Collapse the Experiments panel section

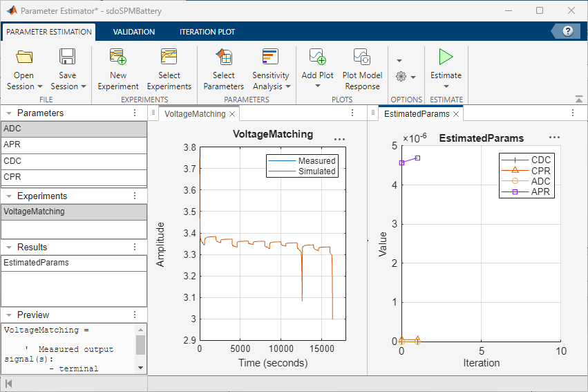tap(8, 196)
